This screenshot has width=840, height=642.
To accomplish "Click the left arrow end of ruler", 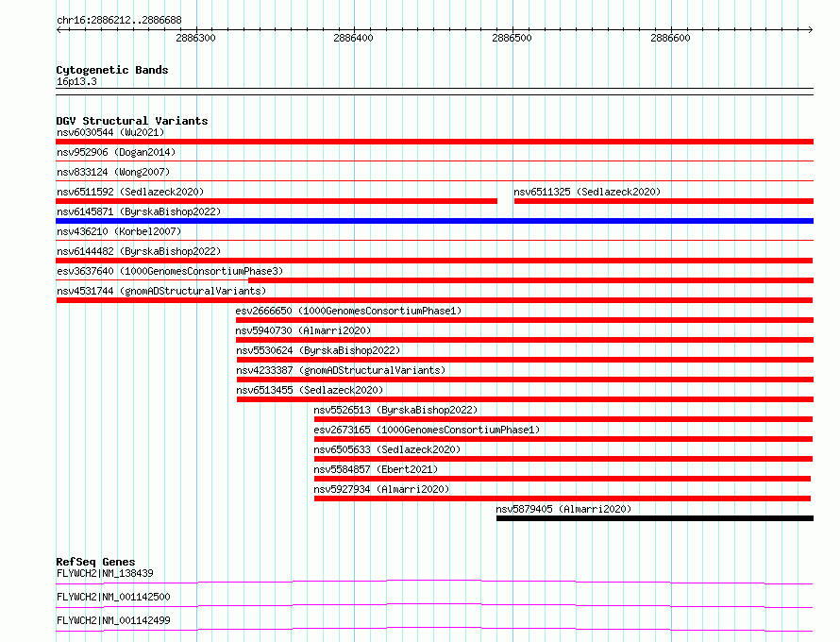I will [x=59, y=29].
